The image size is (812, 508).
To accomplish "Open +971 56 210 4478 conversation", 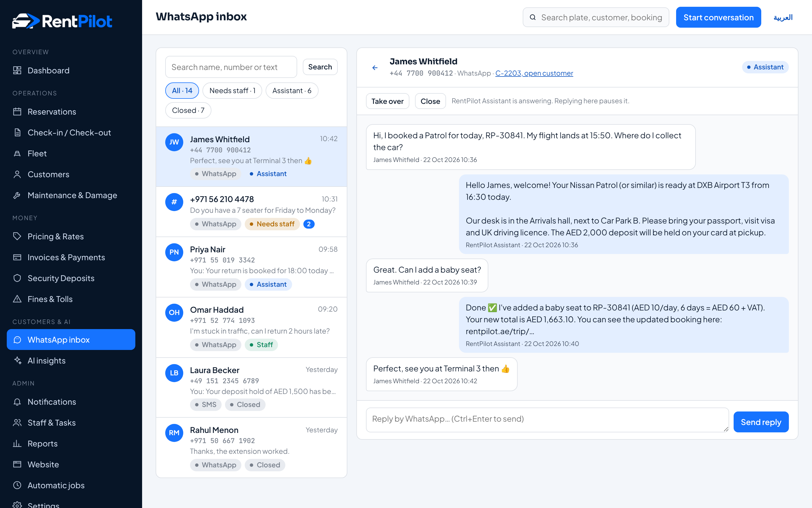I will (251, 212).
